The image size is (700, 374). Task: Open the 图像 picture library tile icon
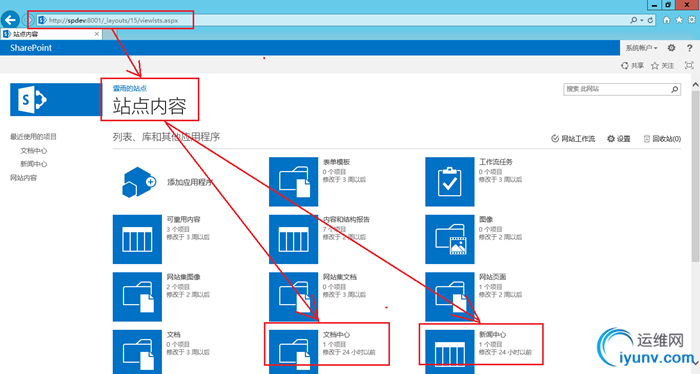[450, 239]
